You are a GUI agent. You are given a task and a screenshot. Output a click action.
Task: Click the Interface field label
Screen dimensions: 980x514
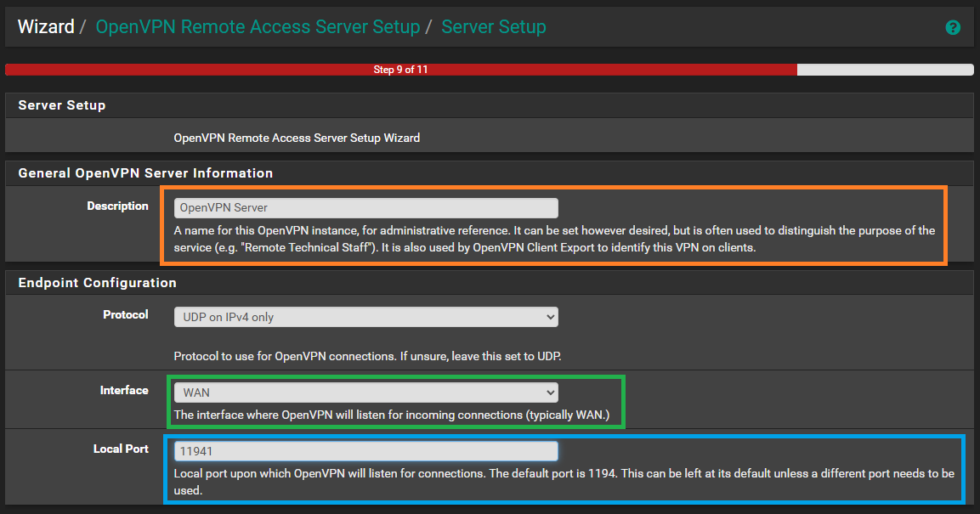pos(124,390)
